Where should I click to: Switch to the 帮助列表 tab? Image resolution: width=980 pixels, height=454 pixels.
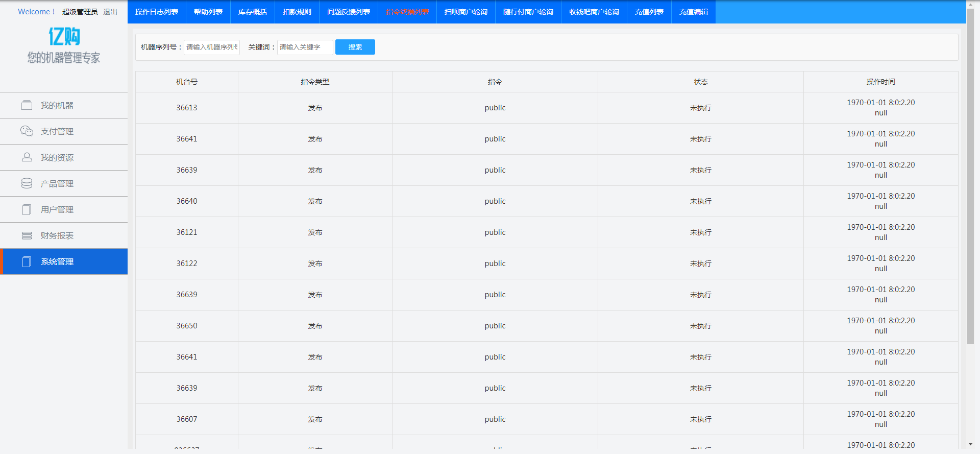(208, 12)
